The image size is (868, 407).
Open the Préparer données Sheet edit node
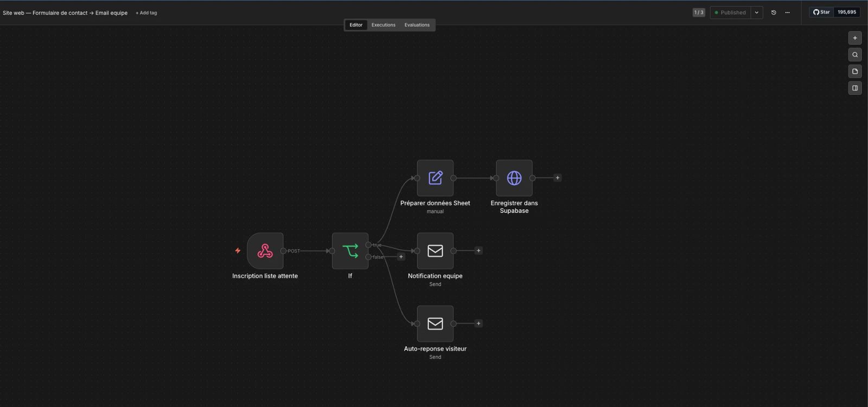[x=435, y=178]
